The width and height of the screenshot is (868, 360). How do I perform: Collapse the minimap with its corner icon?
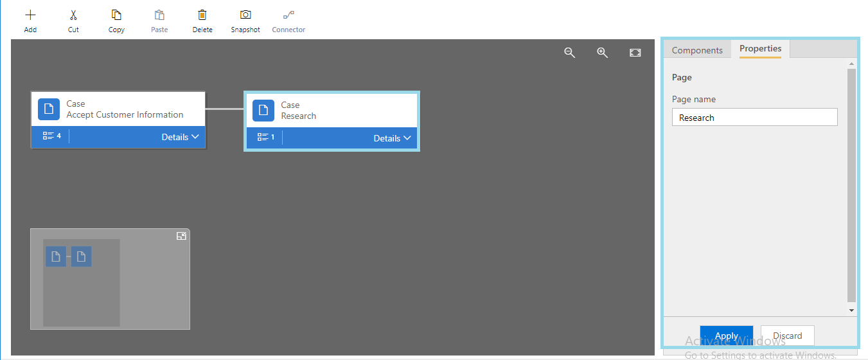pyautogui.click(x=181, y=236)
